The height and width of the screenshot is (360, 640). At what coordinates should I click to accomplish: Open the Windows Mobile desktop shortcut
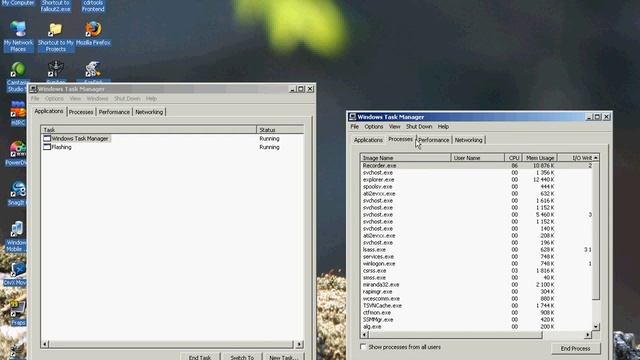(x=16, y=237)
